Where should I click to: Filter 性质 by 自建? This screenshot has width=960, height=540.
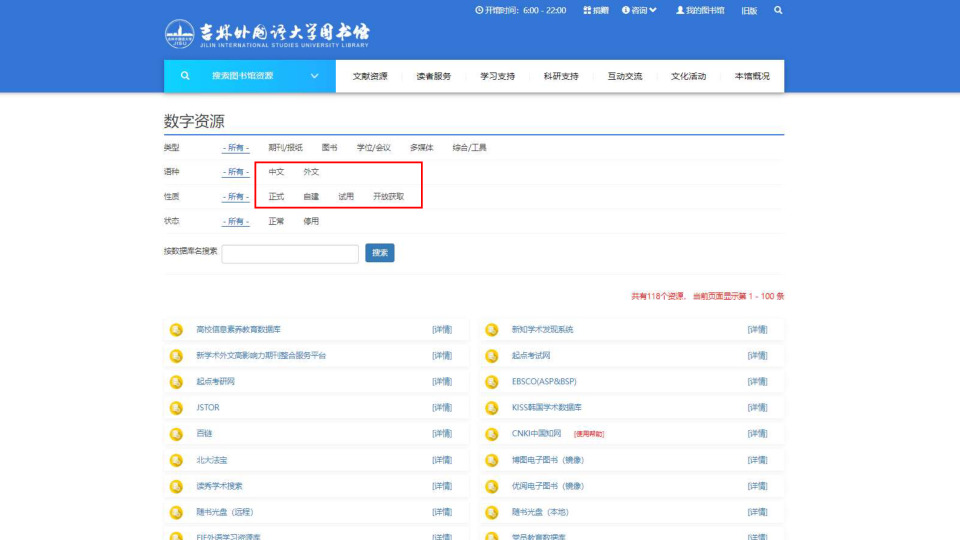pyautogui.click(x=311, y=197)
